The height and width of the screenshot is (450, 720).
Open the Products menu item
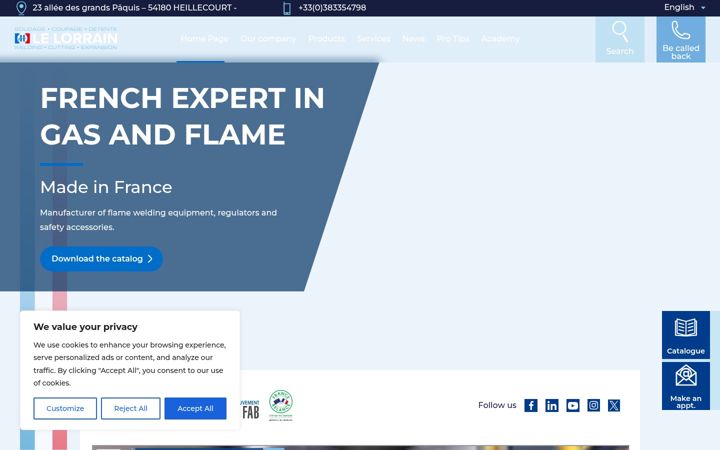[x=326, y=39]
